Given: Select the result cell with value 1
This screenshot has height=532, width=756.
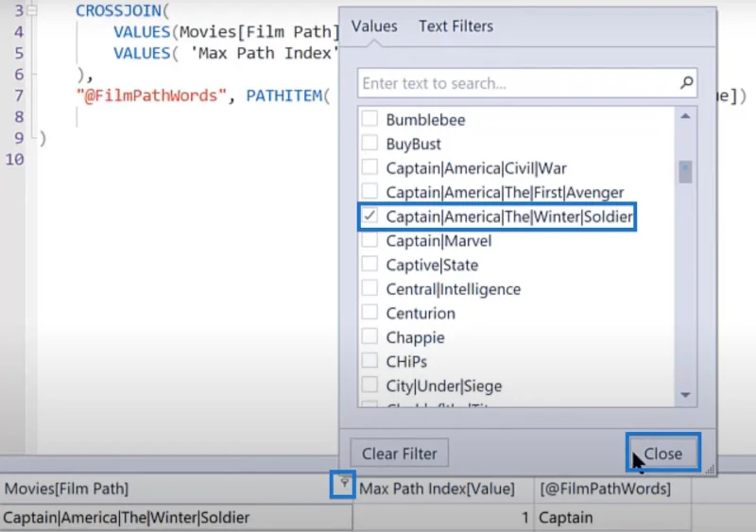Looking at the screenshot, I should point(443,518).
